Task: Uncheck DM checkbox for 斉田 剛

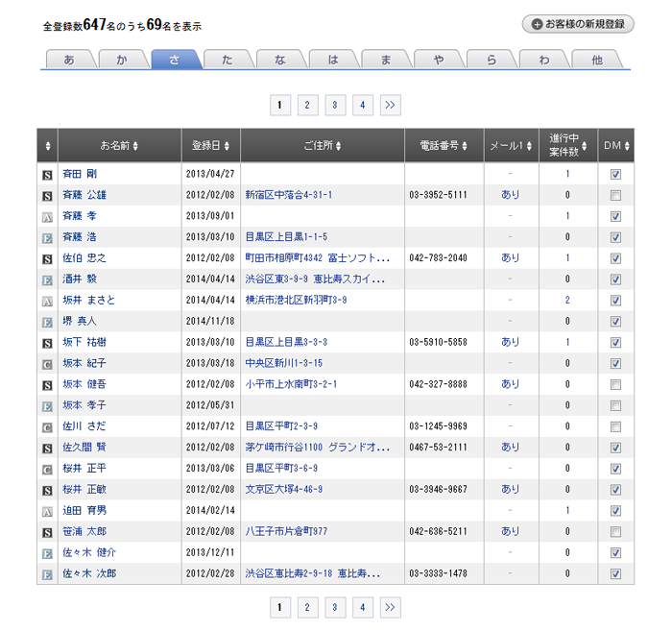Action: pyautogui.click(x=615, y=174)
